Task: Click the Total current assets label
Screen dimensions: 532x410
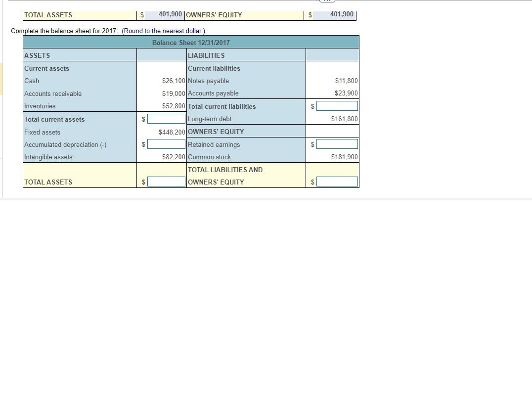Action: (54, 120)
